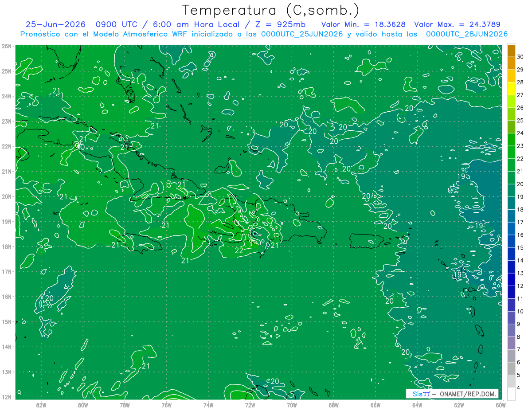Click the 'Temperatura (C,somb.)' chart title

[x=271, y=10]
